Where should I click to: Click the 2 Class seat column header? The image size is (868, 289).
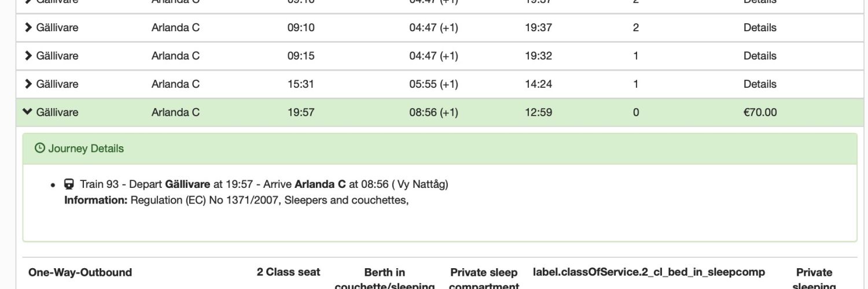pos(288,272)
